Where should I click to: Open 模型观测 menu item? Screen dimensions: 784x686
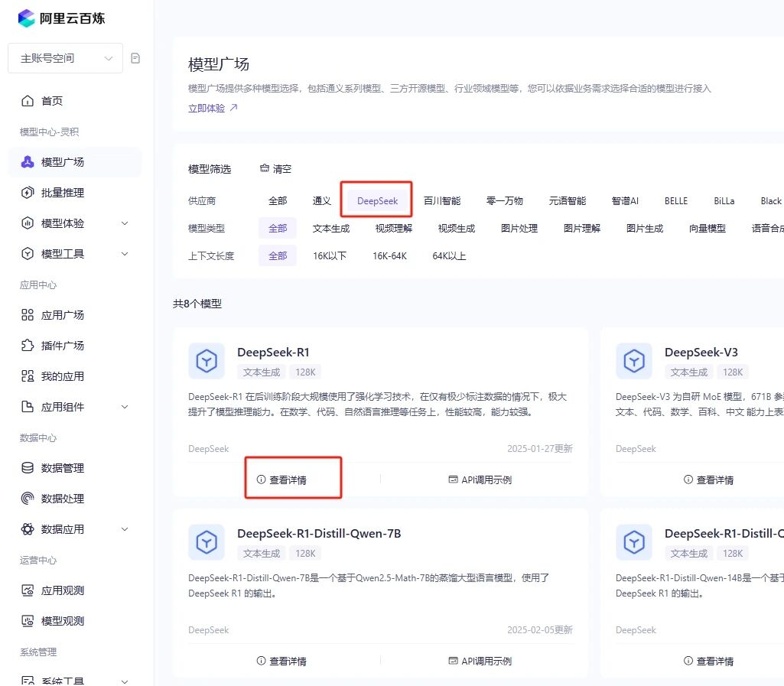pos(62,621)
